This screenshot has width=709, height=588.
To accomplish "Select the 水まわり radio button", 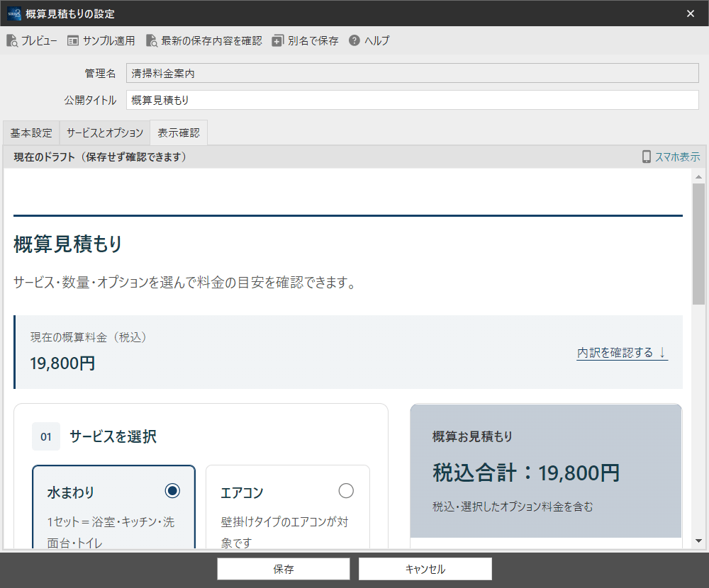I will point(172,490).
